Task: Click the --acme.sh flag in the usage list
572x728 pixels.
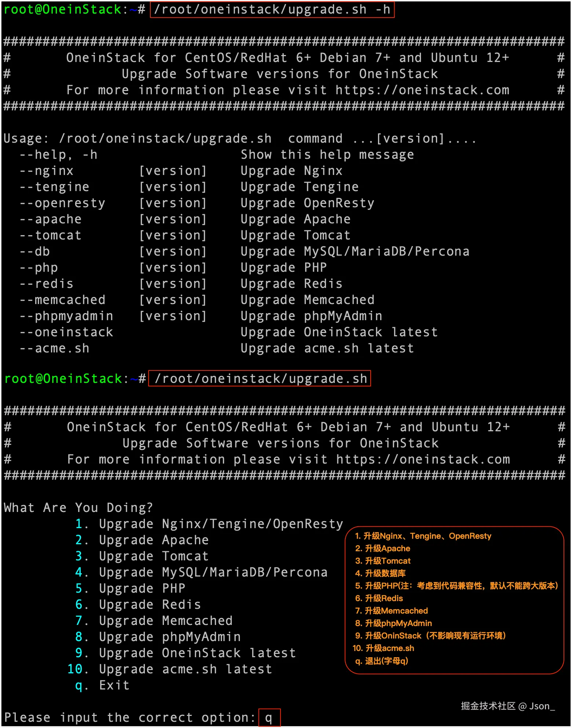Action: point(54,348)
